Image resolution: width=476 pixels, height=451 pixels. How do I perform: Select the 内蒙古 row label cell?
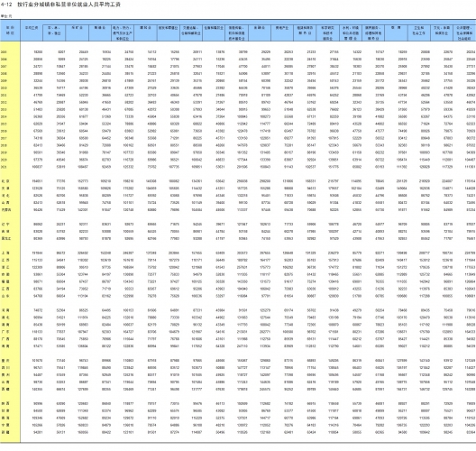pos(5,210)
